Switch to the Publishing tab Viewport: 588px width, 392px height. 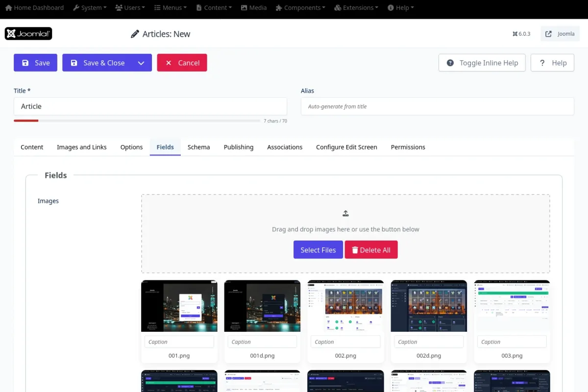(239, 147)
